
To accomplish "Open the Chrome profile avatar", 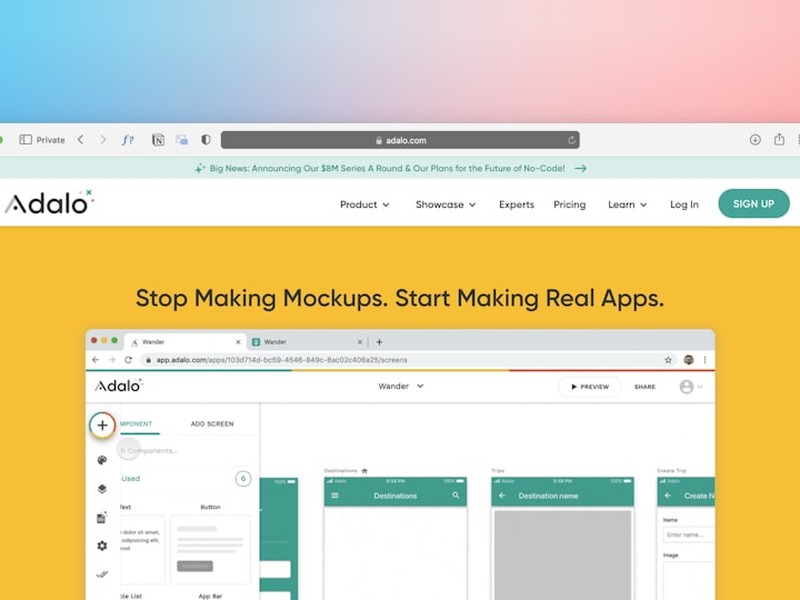I will pyautogui.click(x=688, y=360).
